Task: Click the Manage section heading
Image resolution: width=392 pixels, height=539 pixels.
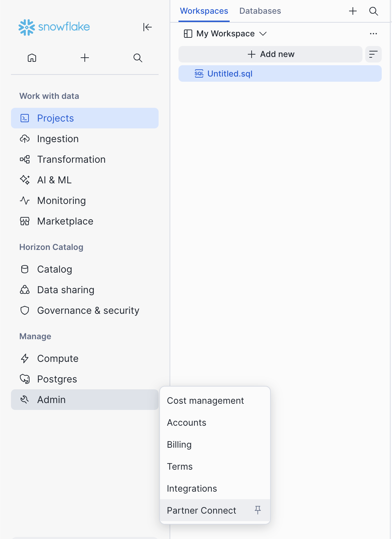Action: pyautogui.click(x=35, y=336)
